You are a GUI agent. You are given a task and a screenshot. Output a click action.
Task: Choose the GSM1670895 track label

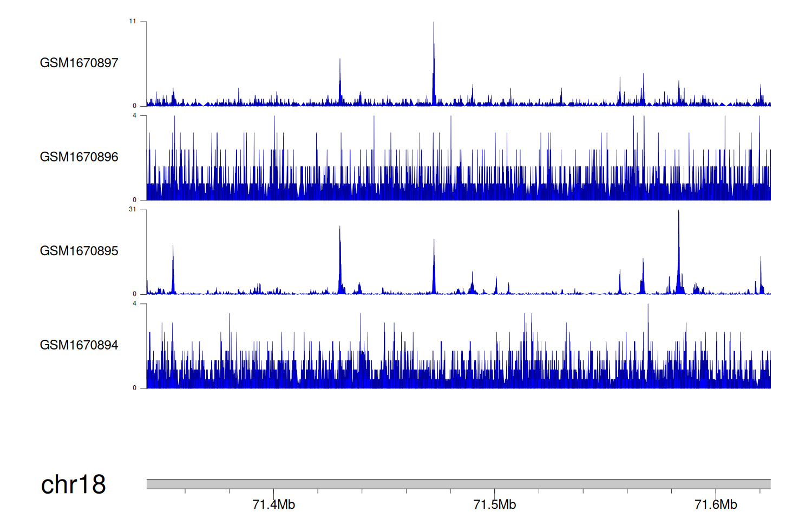pos(79,251)
